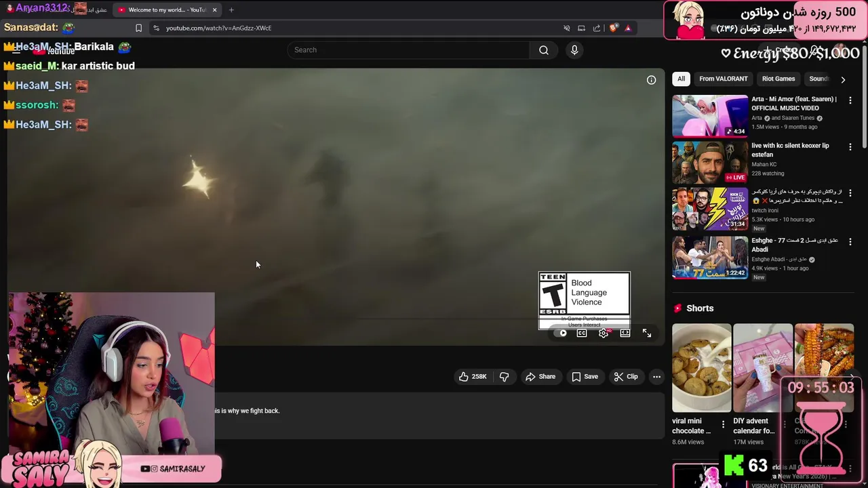Open options menu for live with kc video
Viewport: 868px width, 488px height.
(x=850, y=146)
